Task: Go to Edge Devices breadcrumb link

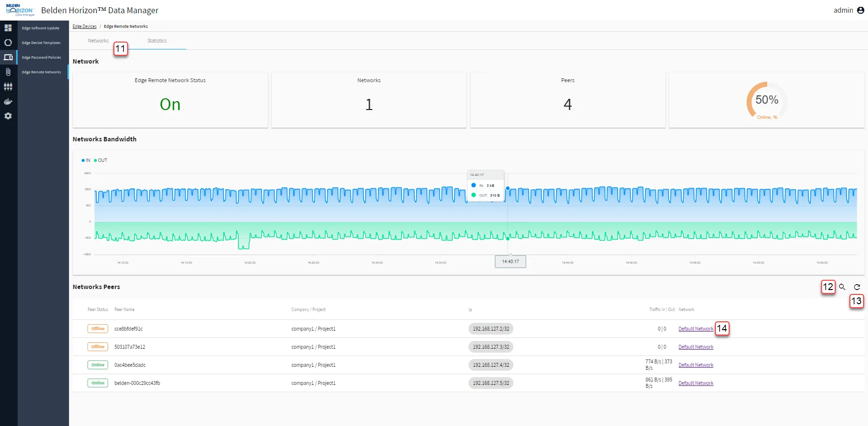Action: click(85, 26)
